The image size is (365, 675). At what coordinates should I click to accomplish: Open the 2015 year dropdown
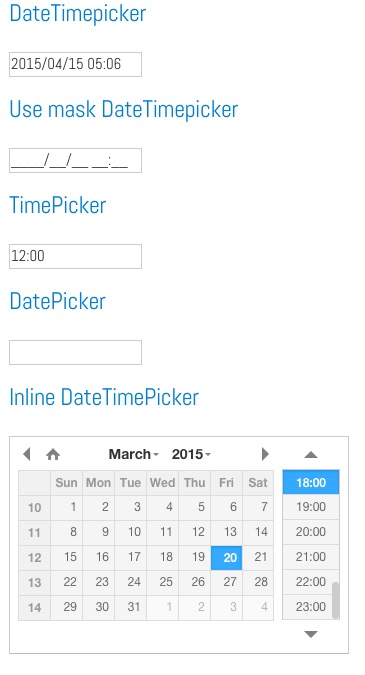191,454
